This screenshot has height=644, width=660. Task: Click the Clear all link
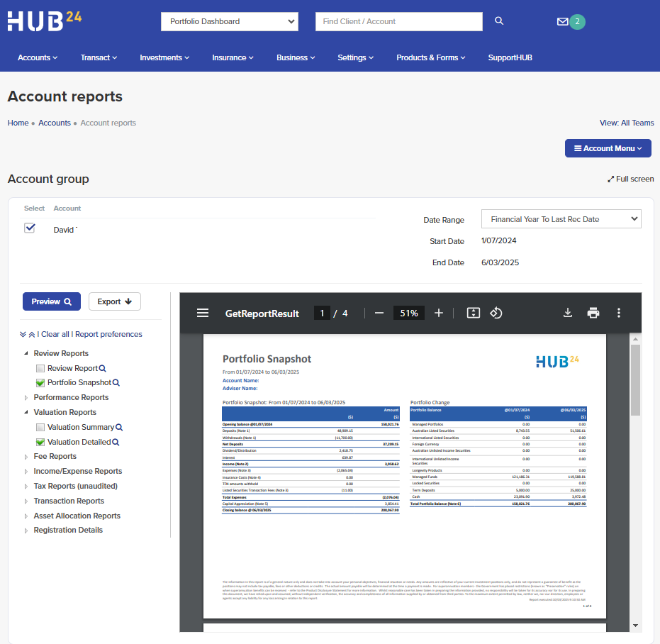pyautogui.click(x=55, y=335)
